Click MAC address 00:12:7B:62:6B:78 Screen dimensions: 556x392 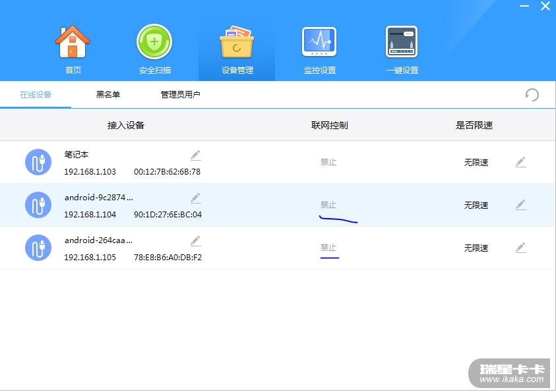[x=168, y=172]
